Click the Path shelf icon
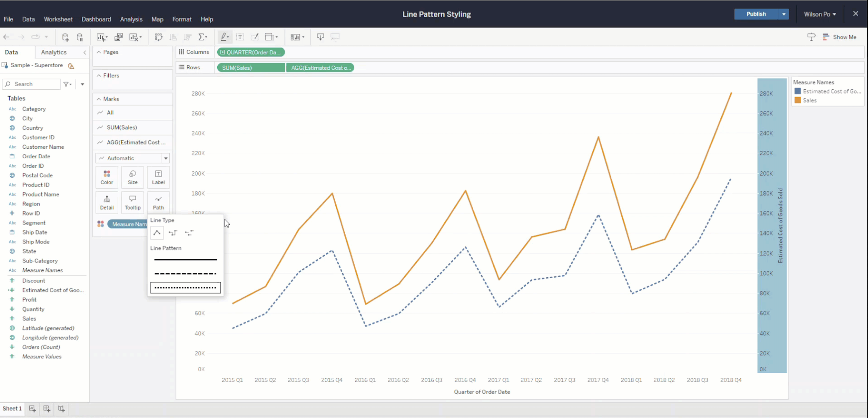 click(158, 202)
